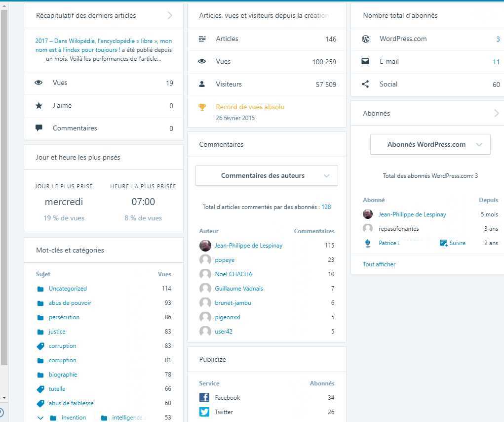Select the Twitter icon under Publicize
The image size is (504, 422).
204,412
